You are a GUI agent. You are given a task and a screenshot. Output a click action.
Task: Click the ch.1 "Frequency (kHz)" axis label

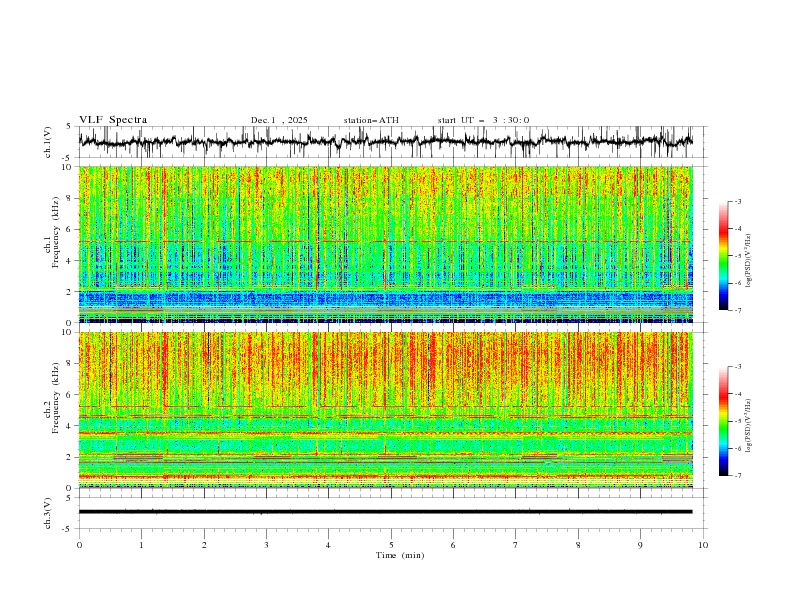[x=56, y=233]
